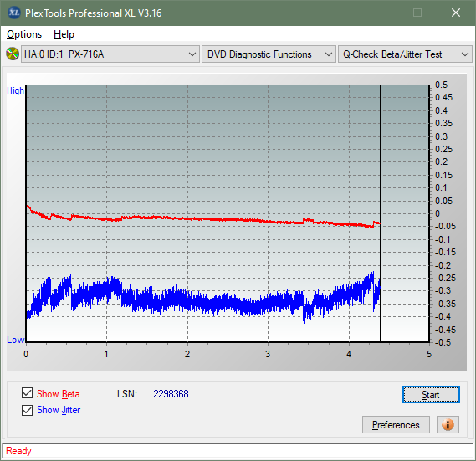Open the Help menu
This screenshot has height=461, width=476.
[64, 34]
